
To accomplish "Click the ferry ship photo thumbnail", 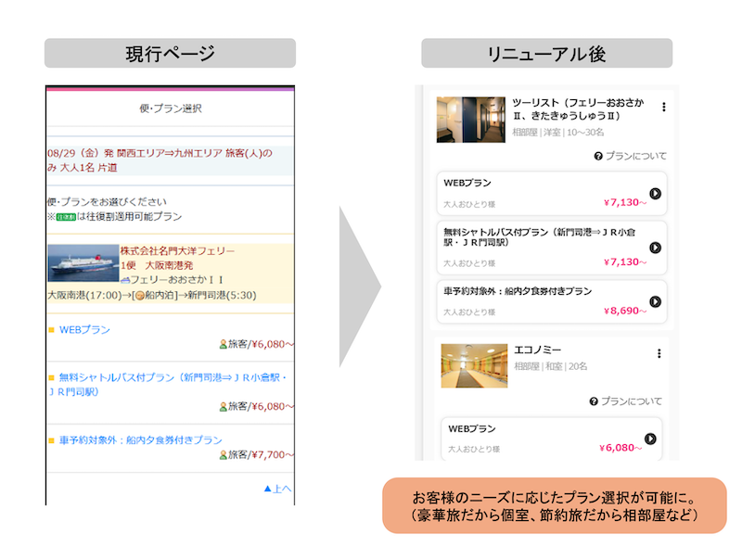I will pyautogui.click(x=83, y=263).
